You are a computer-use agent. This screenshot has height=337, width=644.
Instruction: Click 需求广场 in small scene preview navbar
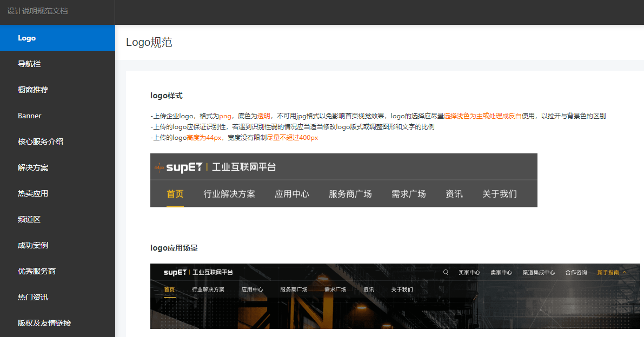pyautogui.click(x=335, y=289)
